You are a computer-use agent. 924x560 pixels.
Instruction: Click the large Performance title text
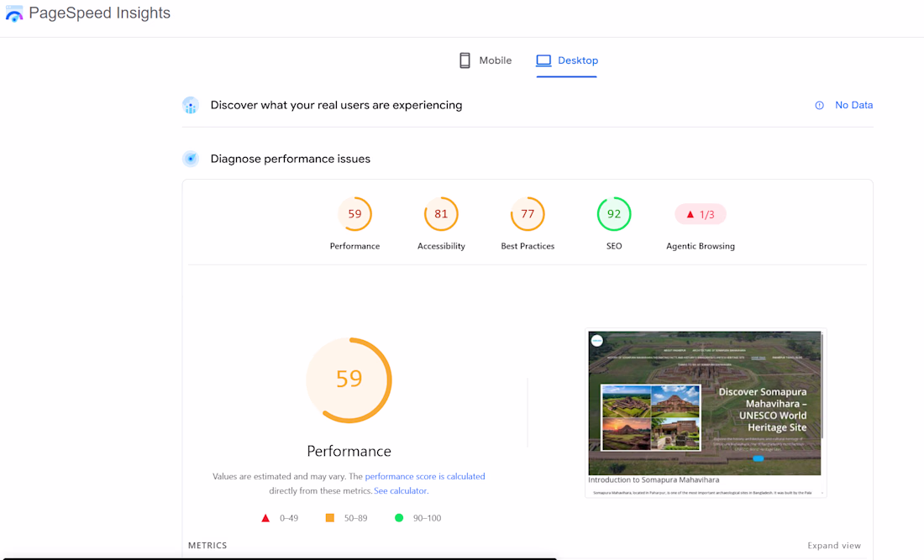349,451
